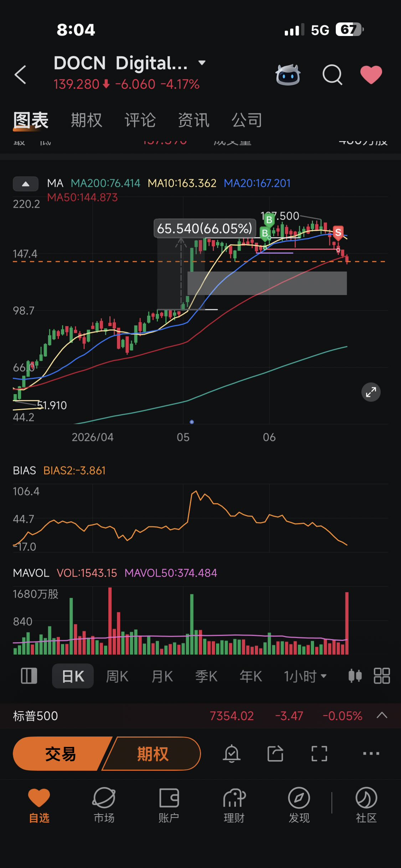The height and width of the screenshot is (868, 401).
Task: Select the 日K daily interval
Action: pyautogui.click(x=73, y=676)
